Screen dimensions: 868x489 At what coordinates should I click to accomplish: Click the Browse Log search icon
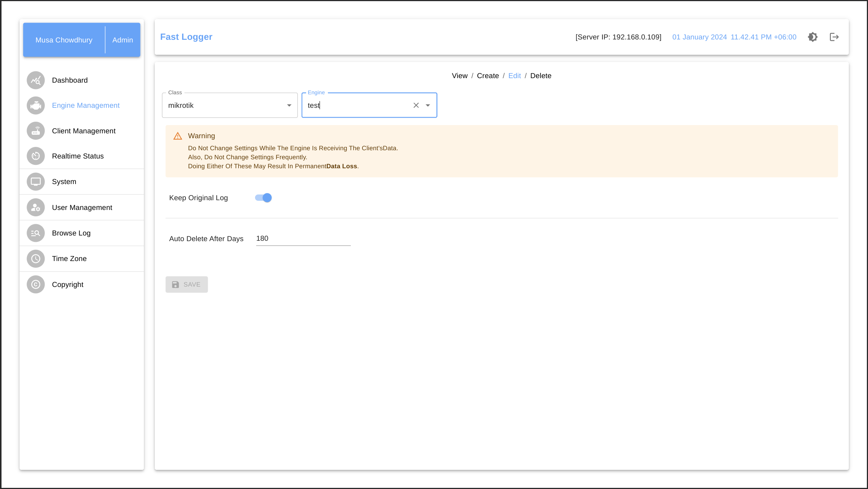[x=36, y=233]
